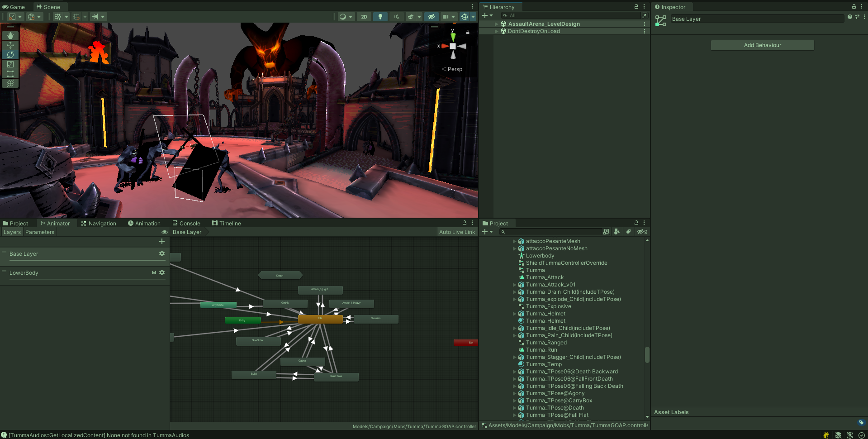Open snap increment settings icon

pos(98,17)
